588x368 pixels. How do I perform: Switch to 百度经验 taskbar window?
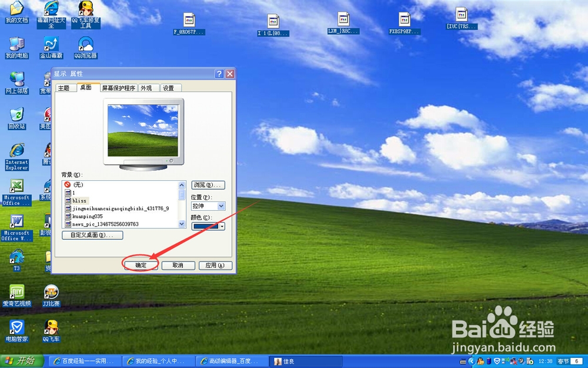[85, 362]
